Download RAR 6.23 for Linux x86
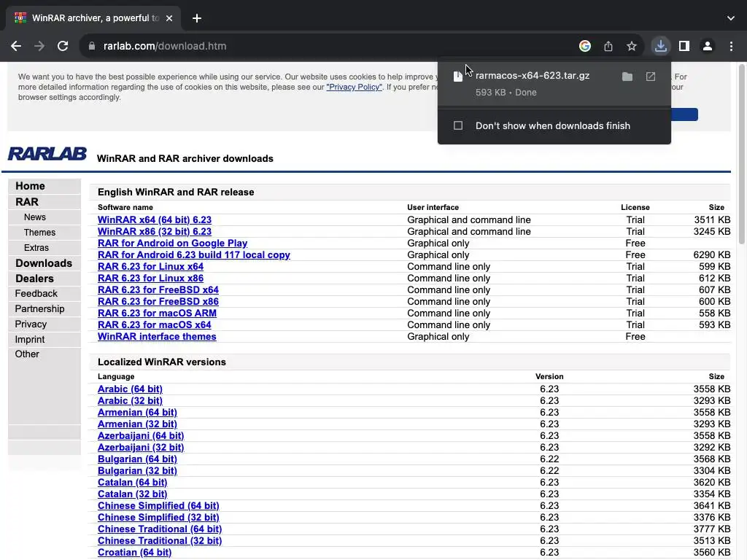Viewport: 747px width, 560px height. pyautogui.click(x=150, y=278)
